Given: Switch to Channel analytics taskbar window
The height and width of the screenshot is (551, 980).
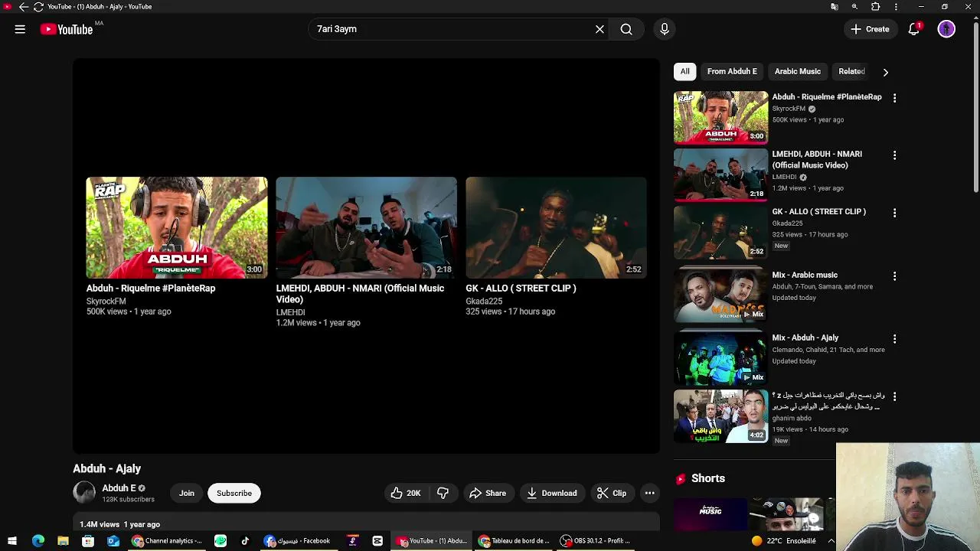Looking at the screenshot, I should [168, 541].
